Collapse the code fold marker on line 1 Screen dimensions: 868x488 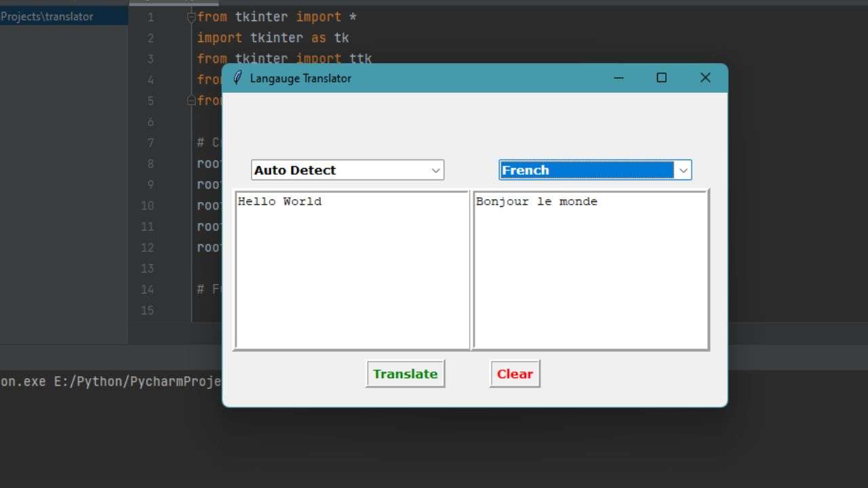[x=191, y=18]
